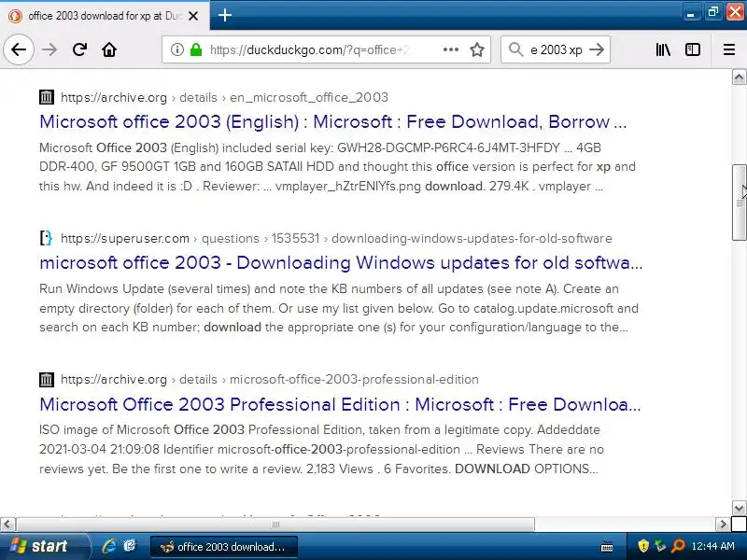
Task: Bookmark this page with the star
Action: pyautogui.click(x=477, y=49)
